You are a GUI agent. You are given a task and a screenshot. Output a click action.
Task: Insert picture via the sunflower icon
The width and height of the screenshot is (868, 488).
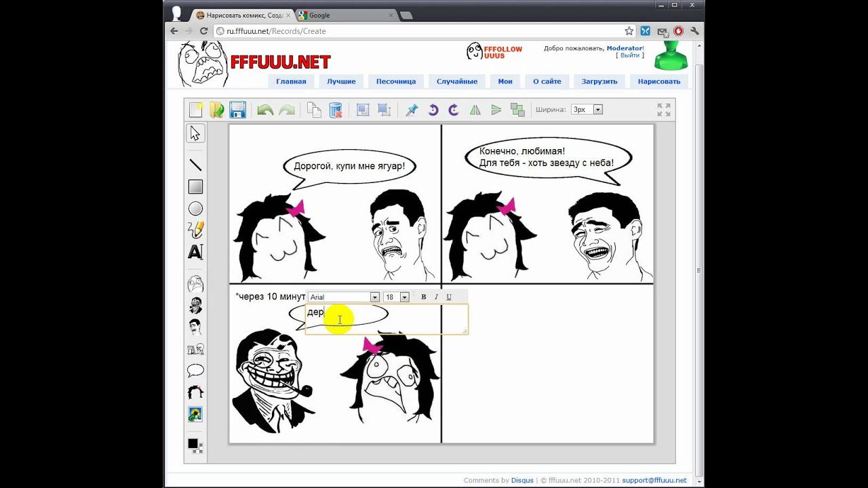195,414
